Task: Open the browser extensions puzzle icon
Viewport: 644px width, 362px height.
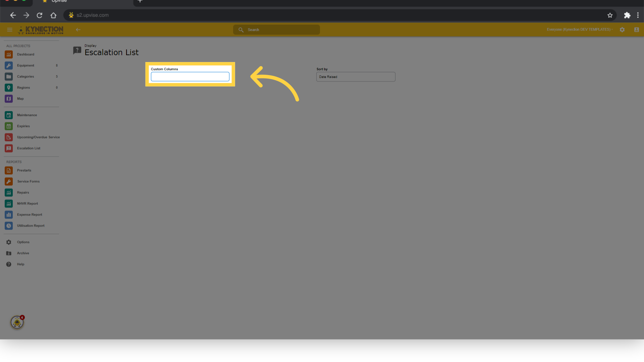Action: tap(627, 15)
